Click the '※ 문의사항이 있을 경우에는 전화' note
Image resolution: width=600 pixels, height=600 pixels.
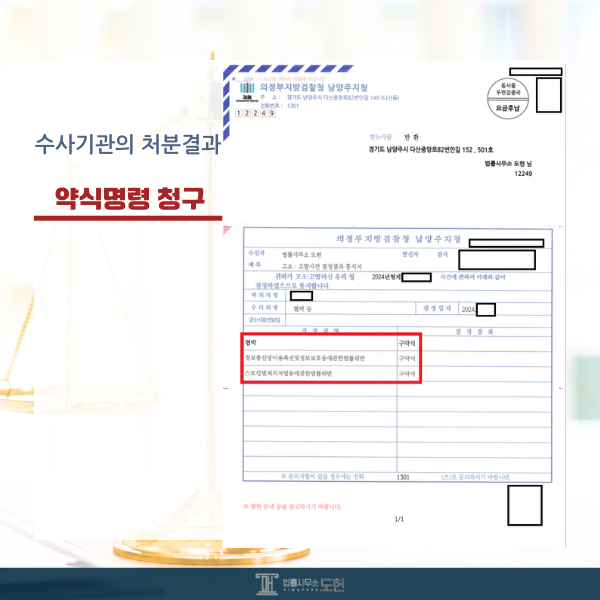click(323, 476)
